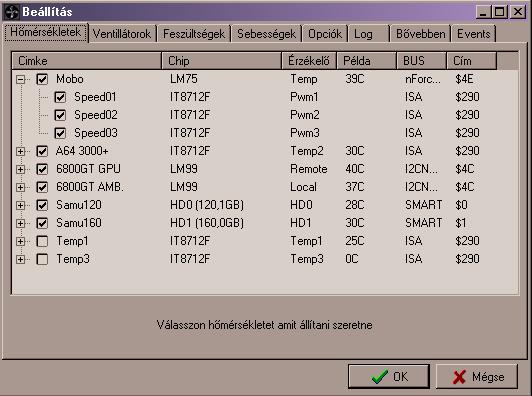Open the Log tab
The image size is (532, 396).
click(368, 34)
